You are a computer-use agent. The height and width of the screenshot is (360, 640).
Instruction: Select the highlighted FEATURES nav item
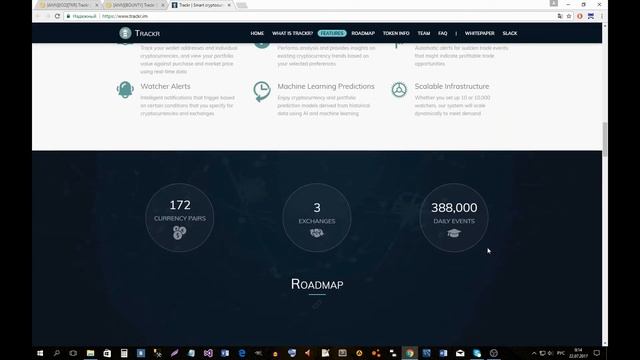coord(332,33)
